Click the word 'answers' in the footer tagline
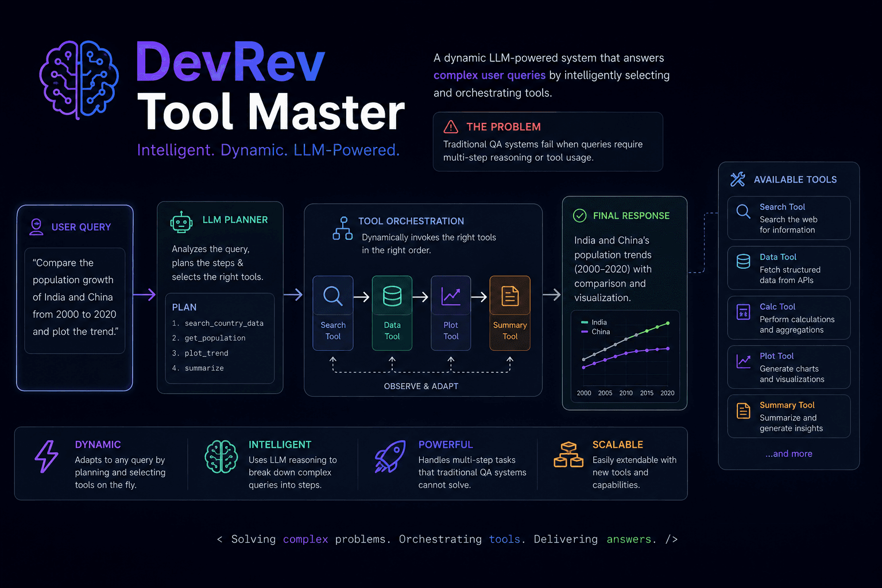The height and width of the screenshot is (588, 882). click(x=629, y=539)
